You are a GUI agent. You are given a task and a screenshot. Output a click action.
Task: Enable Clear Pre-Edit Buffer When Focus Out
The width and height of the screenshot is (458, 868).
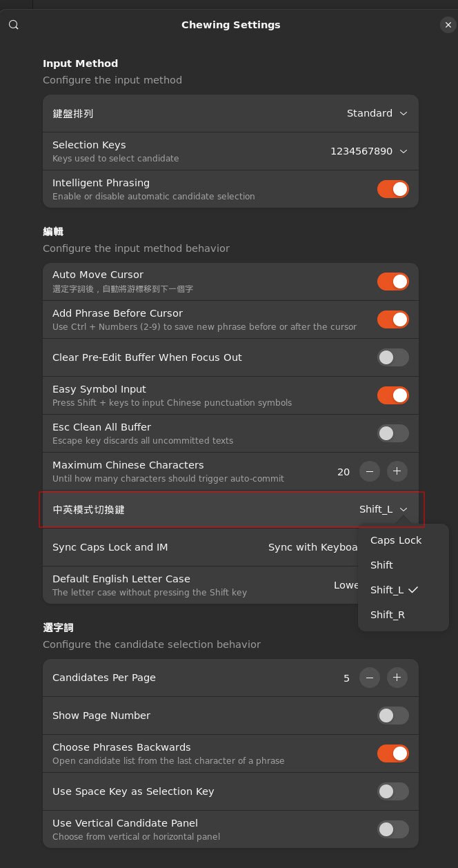click(392, 357)
